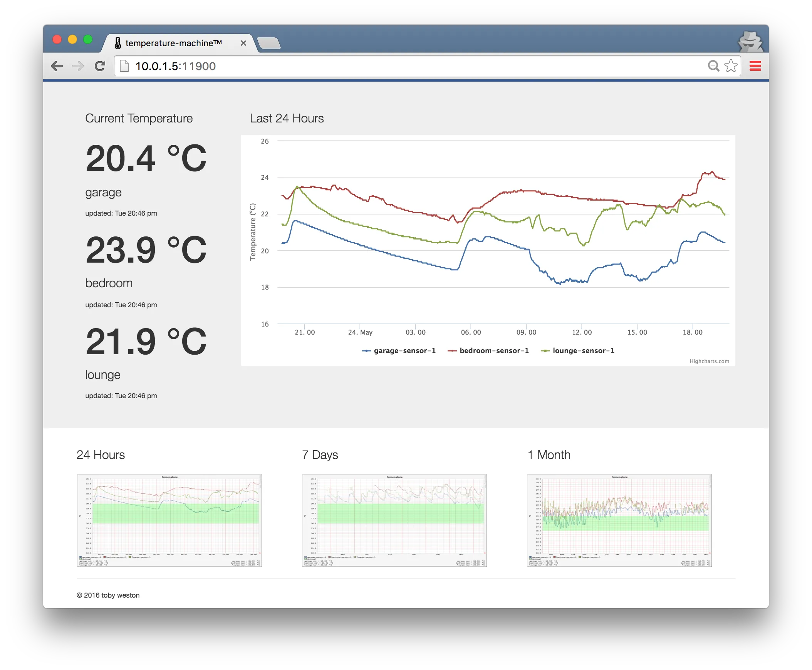The image size is (812, 670).
Task: Click the thermometer favicon on the tab
Action: (118, 43)
